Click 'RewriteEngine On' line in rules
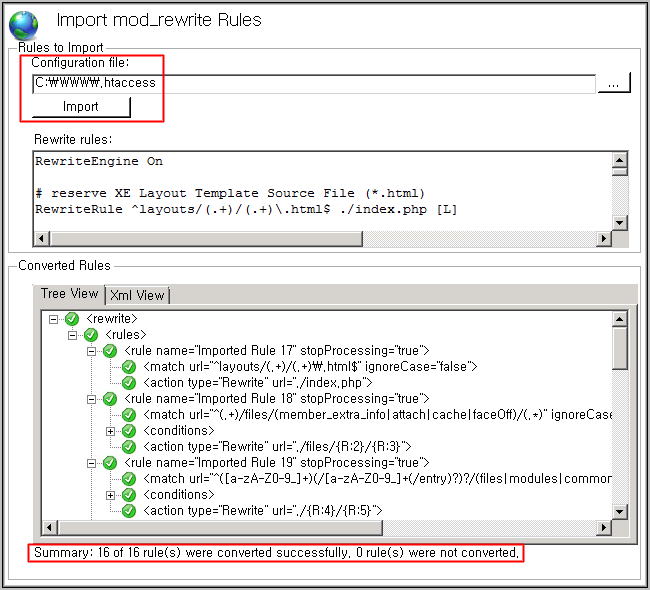650x590 pixels. 99,161
